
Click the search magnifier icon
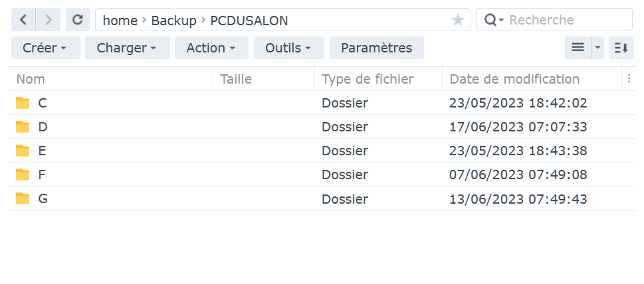(x=490, y=20)
